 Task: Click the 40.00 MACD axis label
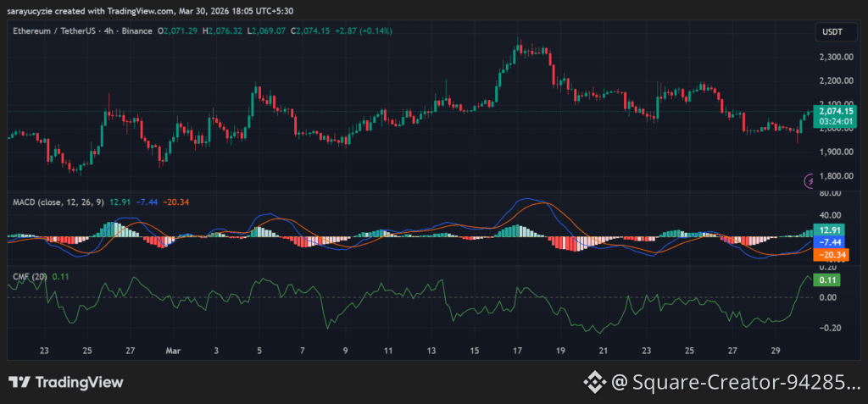pyautogui.click(x=829, y=215)
